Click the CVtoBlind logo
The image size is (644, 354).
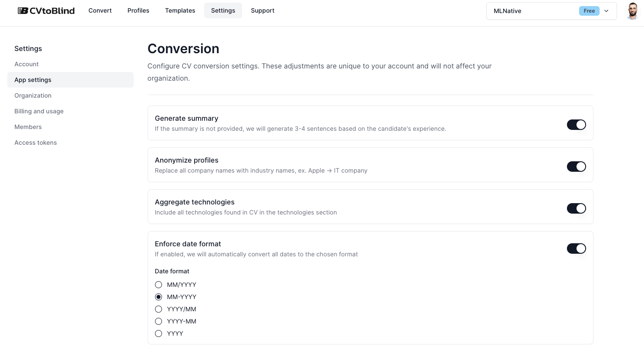pyautogui.click(x=46, y=10)
